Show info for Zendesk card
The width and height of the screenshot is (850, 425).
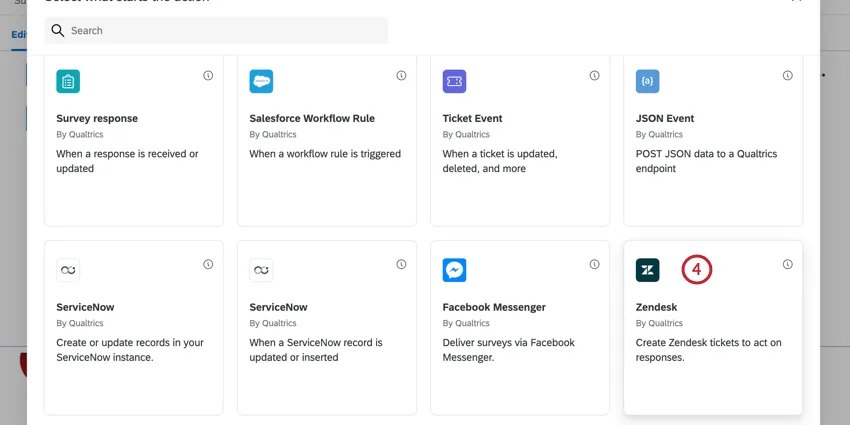click(787, 265)
